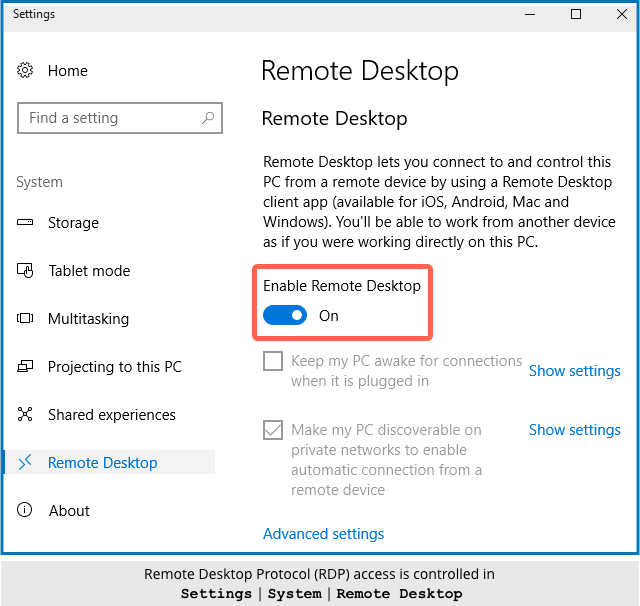Go to the About page
Screen dimensions: 640x606
[x=69, y=511]
